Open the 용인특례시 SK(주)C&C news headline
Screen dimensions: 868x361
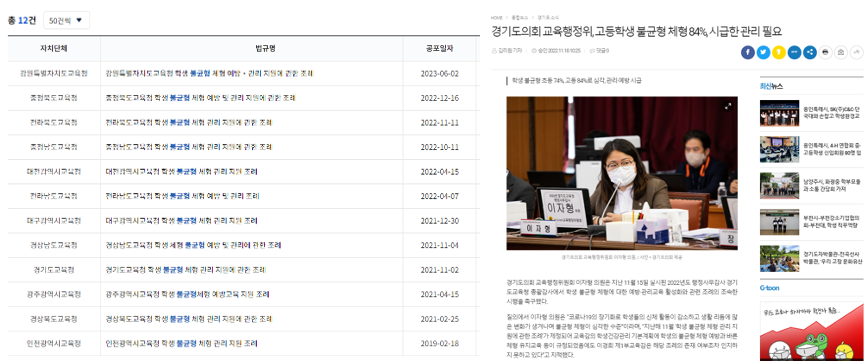tap(832, 113)
